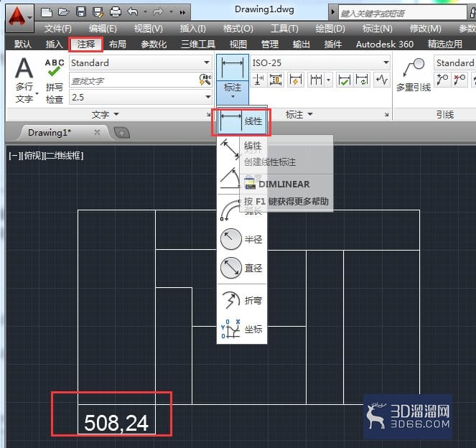This screenshot has height=448, width=476.
Task: Click the dimension break icon
Action: click(x=258, y=80)
